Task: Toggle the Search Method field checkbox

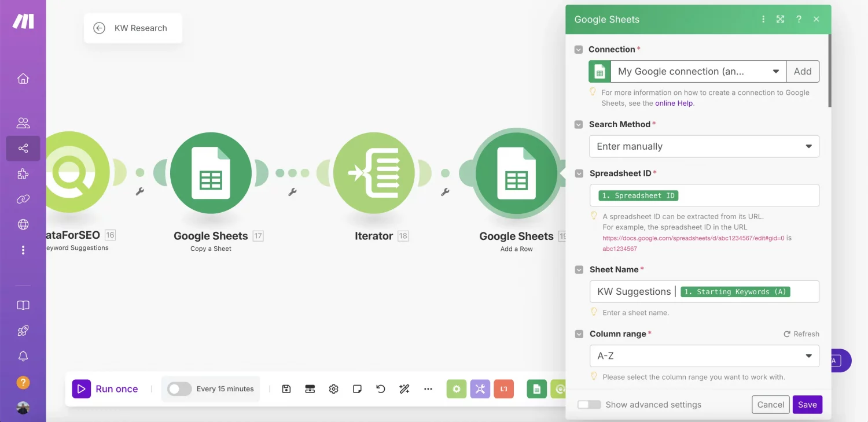Action: [578, 124]
